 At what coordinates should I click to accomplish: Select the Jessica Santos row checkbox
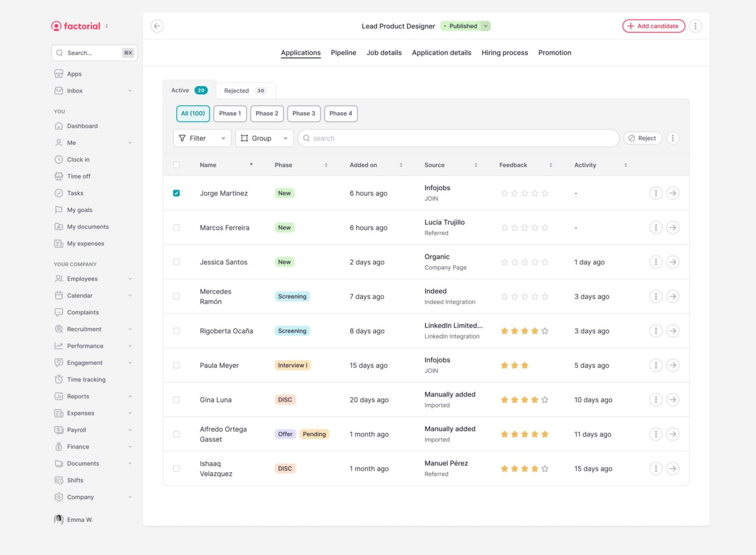[176, 262]
